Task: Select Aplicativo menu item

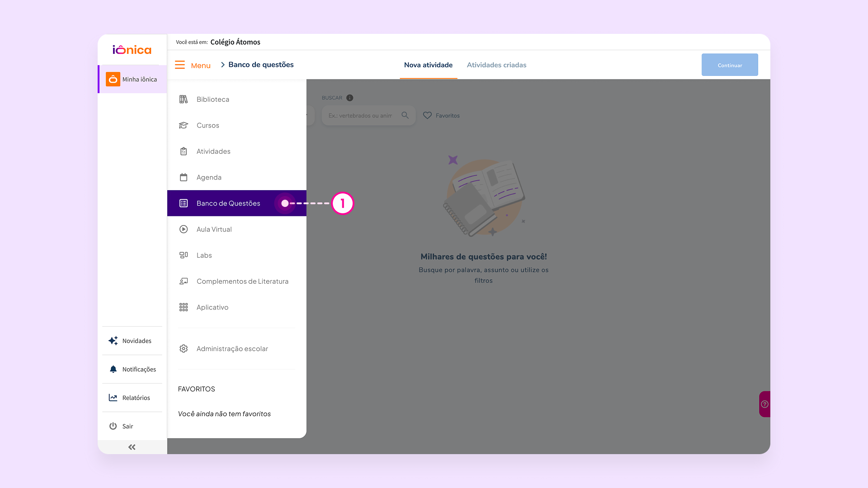Action: (x=237, y=307)
